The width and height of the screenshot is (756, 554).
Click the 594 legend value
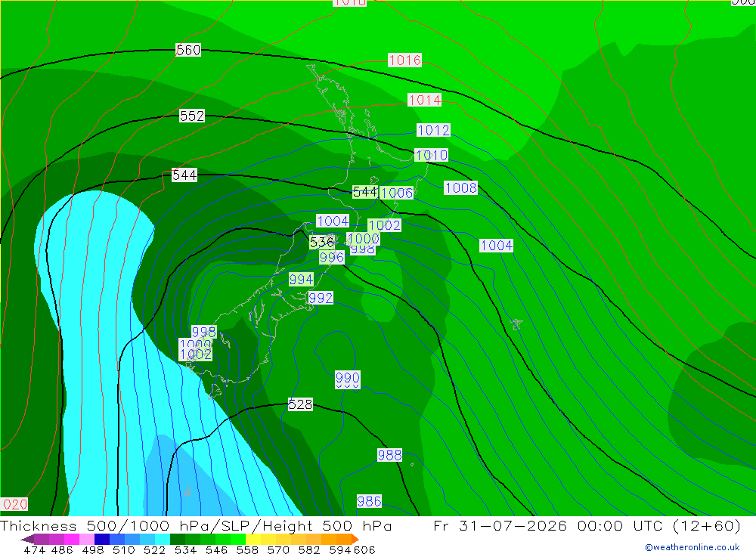pos(340,549)
